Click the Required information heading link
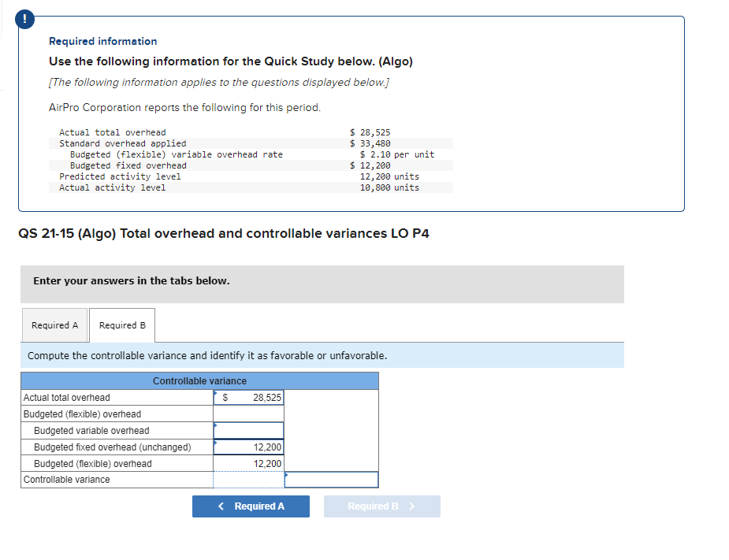Screen dimensions: 729x560 pyautogui.click(x=102, y=40)
